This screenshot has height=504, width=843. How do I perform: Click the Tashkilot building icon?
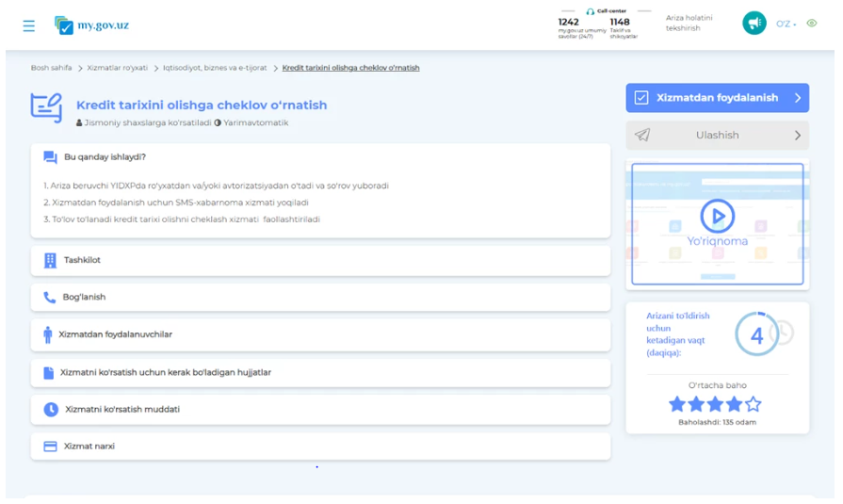click(50, 260)
